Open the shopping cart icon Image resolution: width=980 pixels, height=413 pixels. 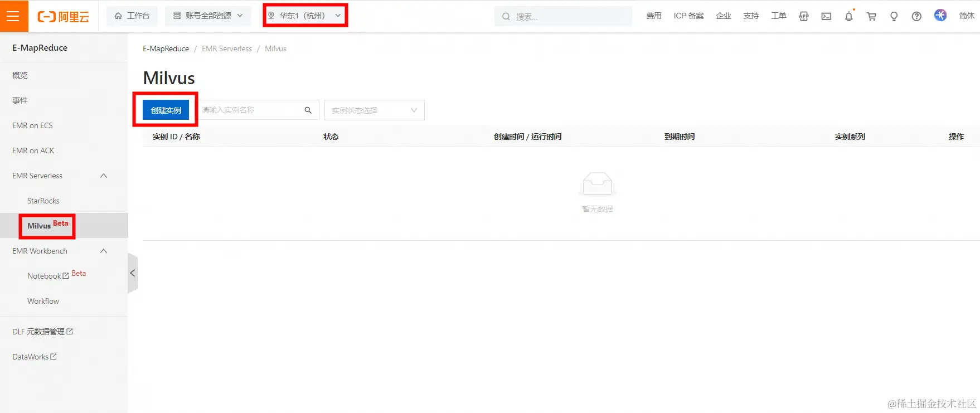click(871, 16)
